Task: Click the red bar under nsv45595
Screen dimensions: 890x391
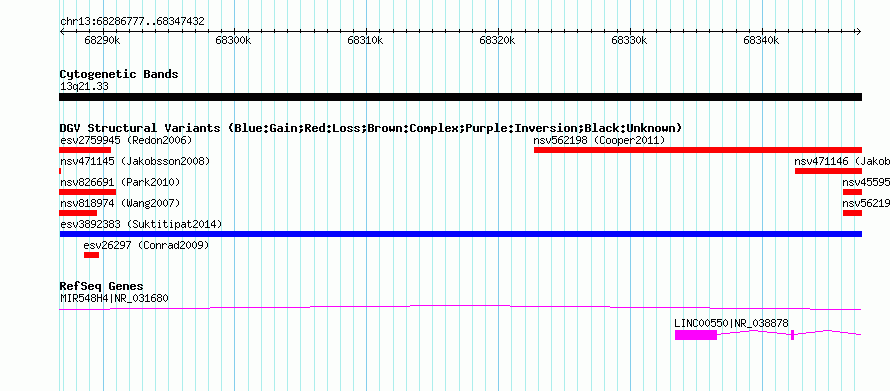Action: tap(853, 192)
